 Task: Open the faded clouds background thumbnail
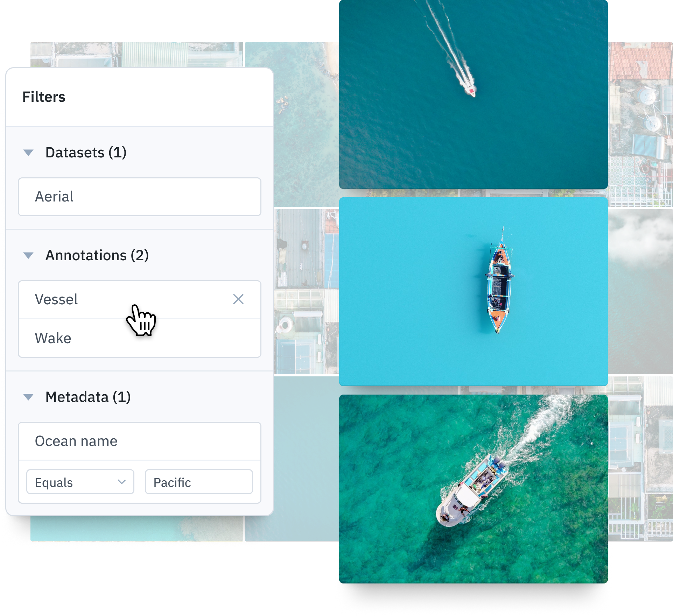[640, 292]
